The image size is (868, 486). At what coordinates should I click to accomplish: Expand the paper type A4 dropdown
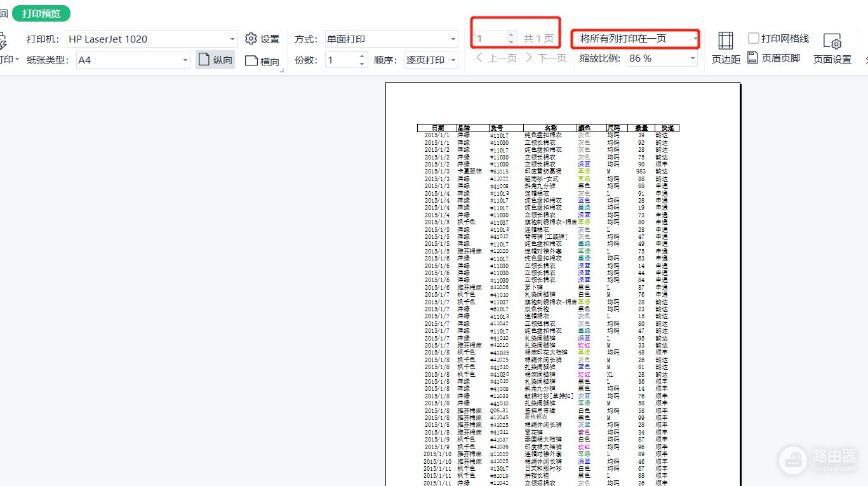(x=133, y=60)
